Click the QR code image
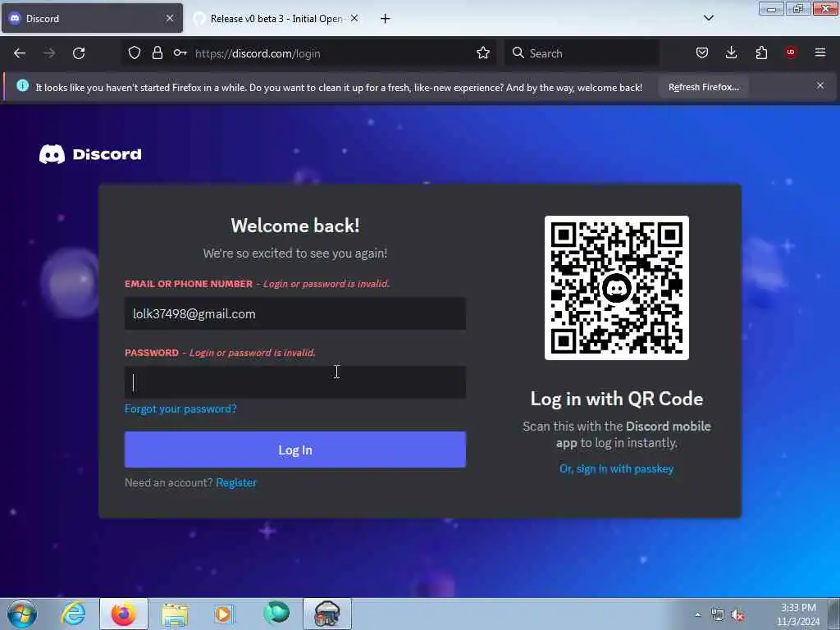Image resolution: width=840 pixels, height=630 pixels. 617,288
